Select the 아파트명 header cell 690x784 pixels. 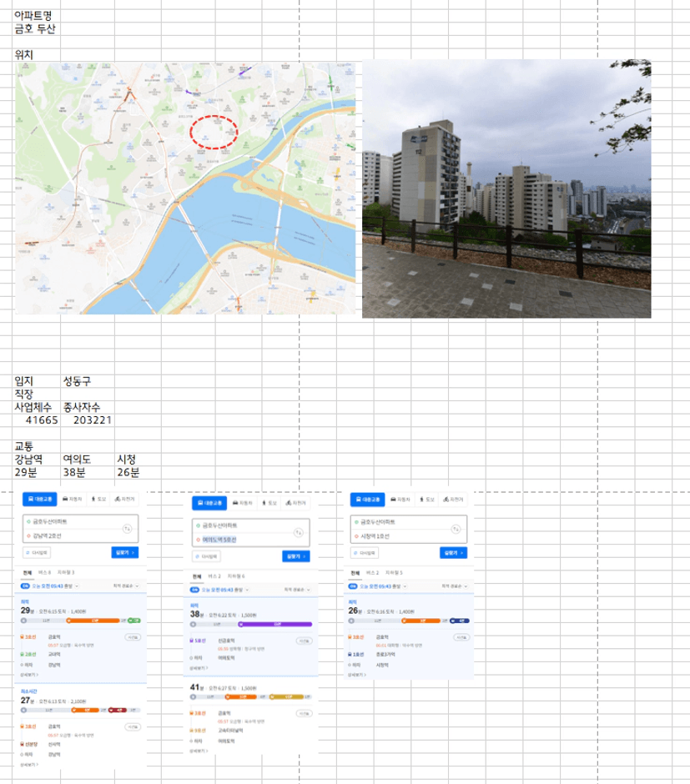coord(37,16)
